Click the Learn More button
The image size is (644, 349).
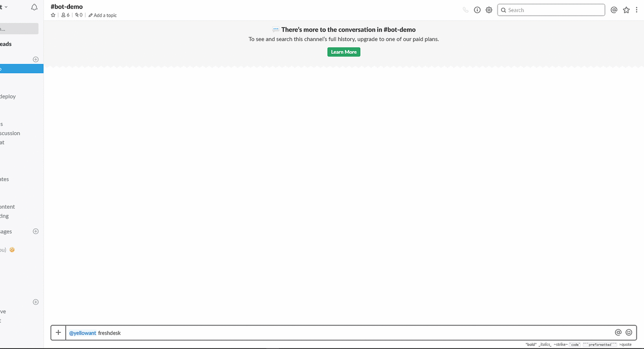(x=344, y=52)
